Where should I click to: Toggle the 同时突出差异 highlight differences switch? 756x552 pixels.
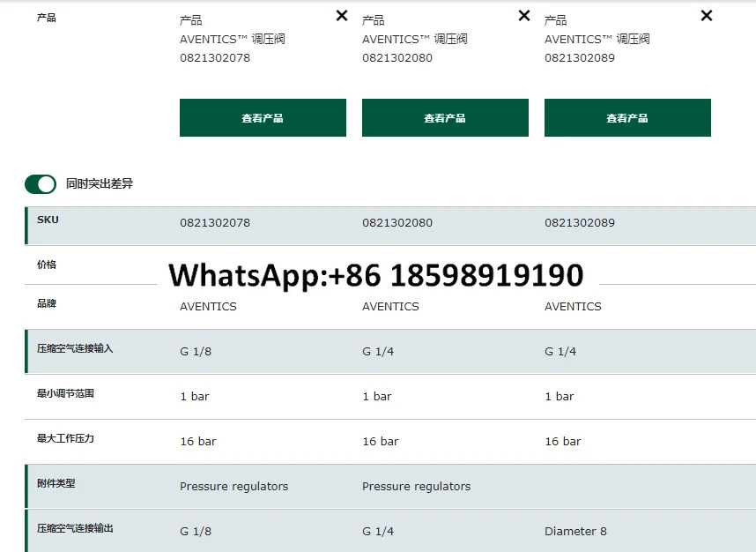coord(41,183)
